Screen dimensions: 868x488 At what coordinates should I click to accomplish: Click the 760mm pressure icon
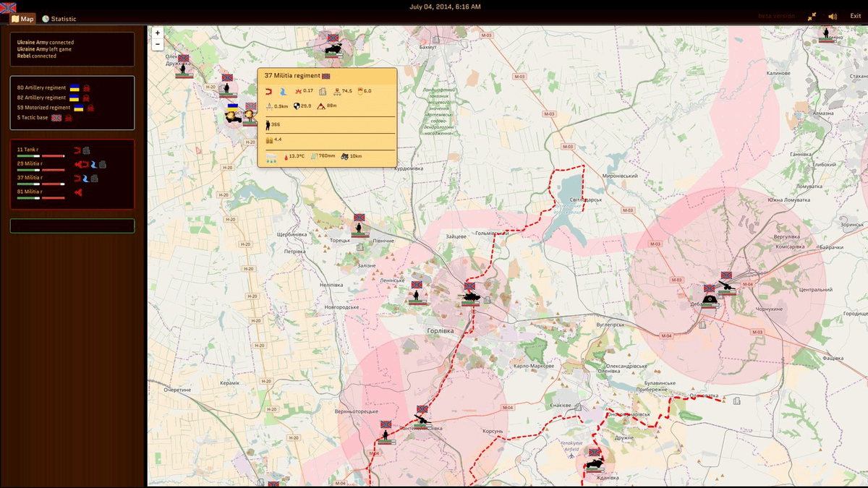click(313, 157)
